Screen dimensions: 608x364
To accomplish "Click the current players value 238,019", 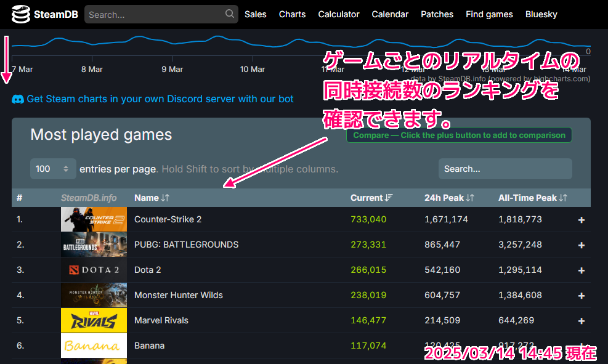I will point(368,295).
